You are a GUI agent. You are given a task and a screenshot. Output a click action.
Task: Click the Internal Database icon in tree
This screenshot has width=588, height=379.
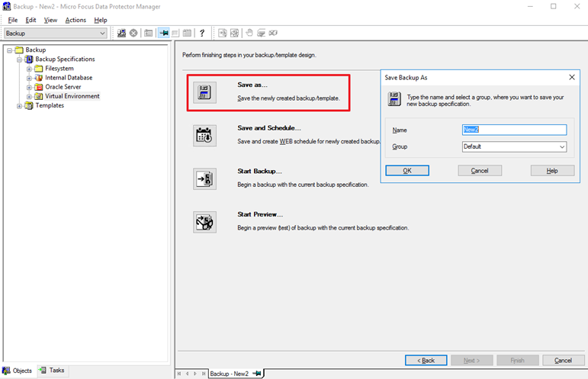[x=39, y=78]
